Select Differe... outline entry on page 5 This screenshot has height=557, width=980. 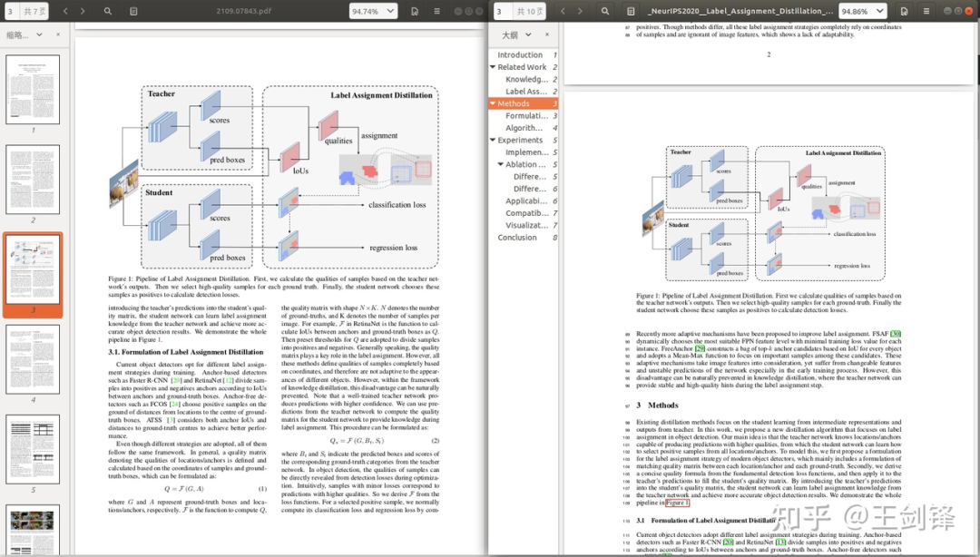coord(530,177)
